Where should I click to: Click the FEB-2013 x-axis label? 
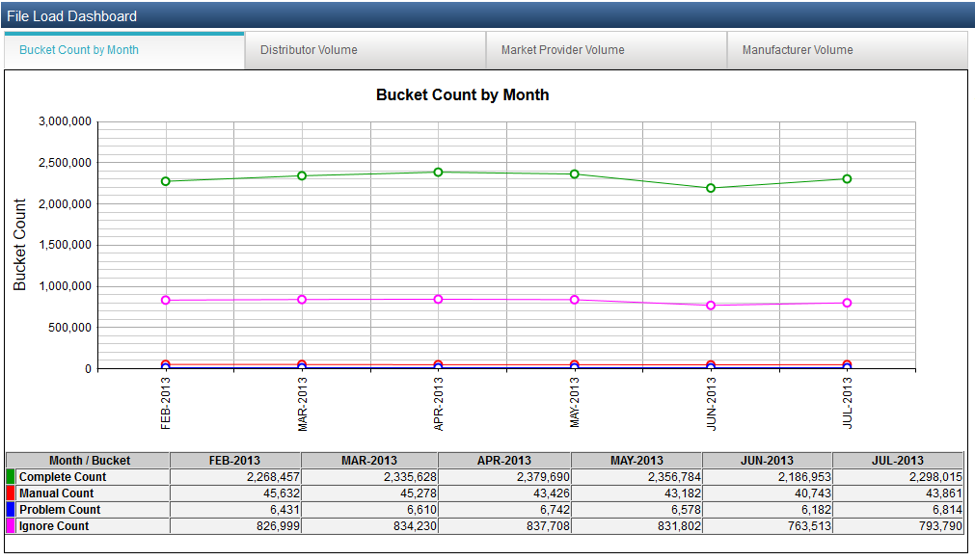click(x=166, y=404)
